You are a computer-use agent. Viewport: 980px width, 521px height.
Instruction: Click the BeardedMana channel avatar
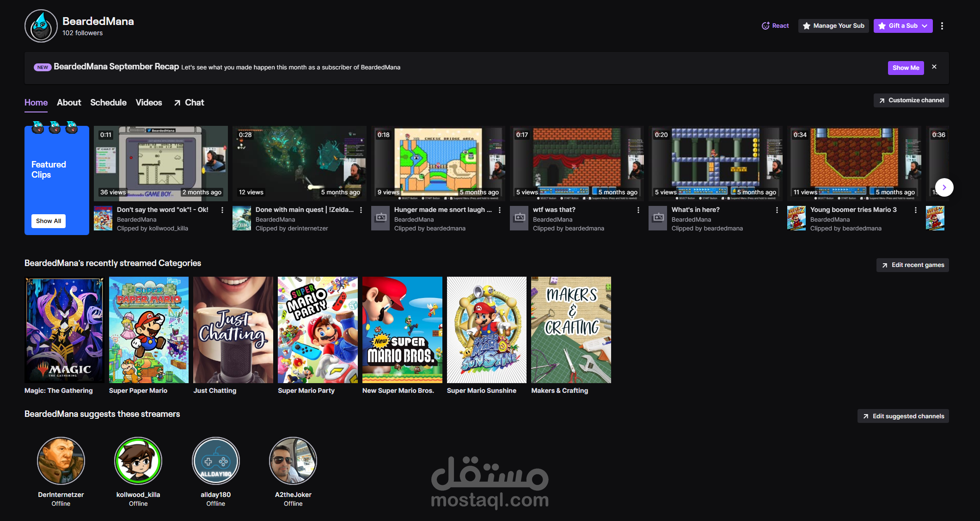41,26
